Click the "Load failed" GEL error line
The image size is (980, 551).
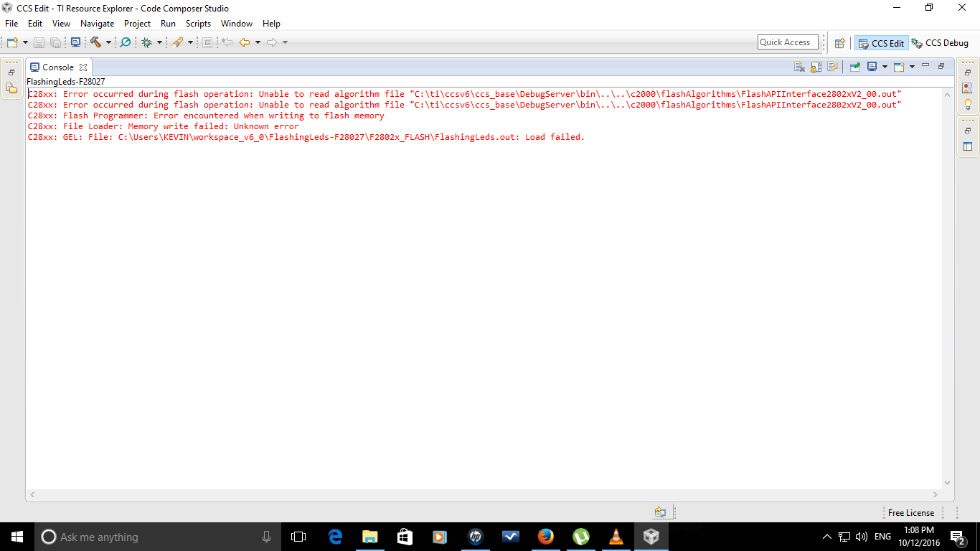tap(306, 137)
